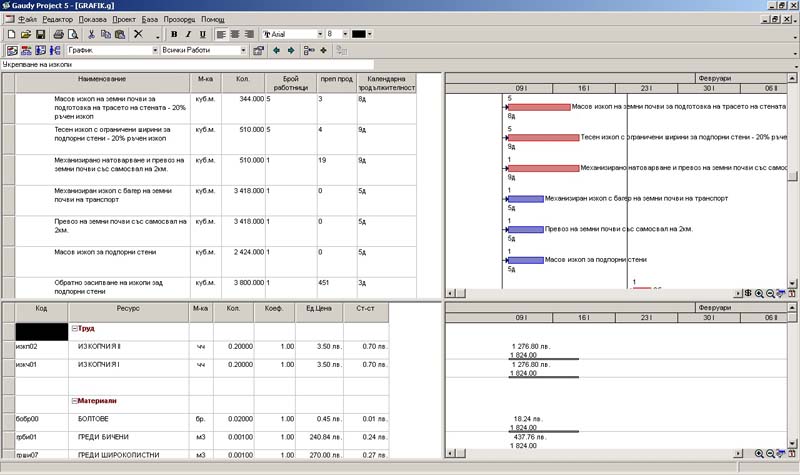The height and width of the screenshot is (475, 800).
Task: Collapse the Материали resource group
Action: (x=74, y=401)
